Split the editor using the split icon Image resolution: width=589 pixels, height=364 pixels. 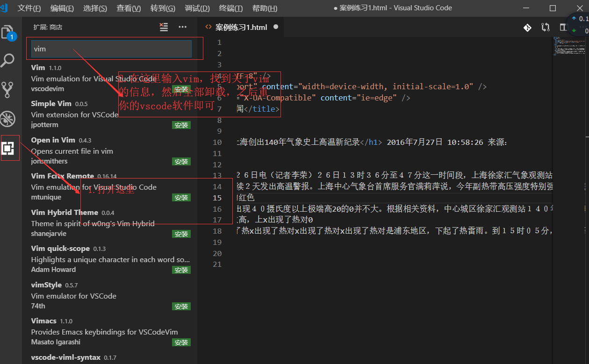563,27
